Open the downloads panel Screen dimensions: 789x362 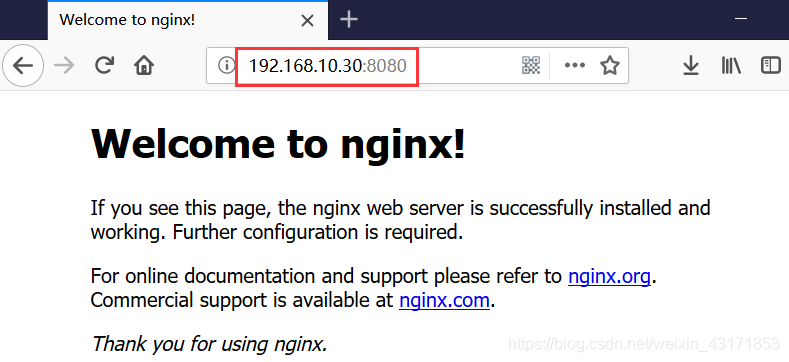tap(691, 66)
